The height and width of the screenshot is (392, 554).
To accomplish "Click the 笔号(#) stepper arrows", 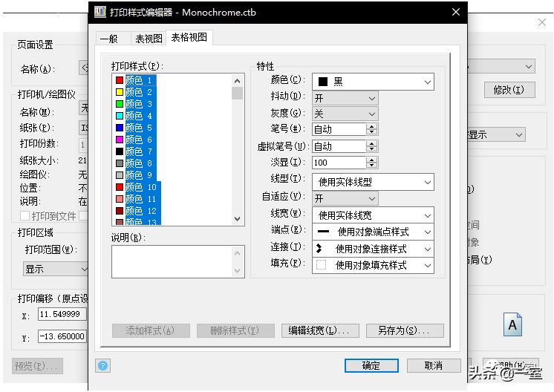I will pos(371,129).
